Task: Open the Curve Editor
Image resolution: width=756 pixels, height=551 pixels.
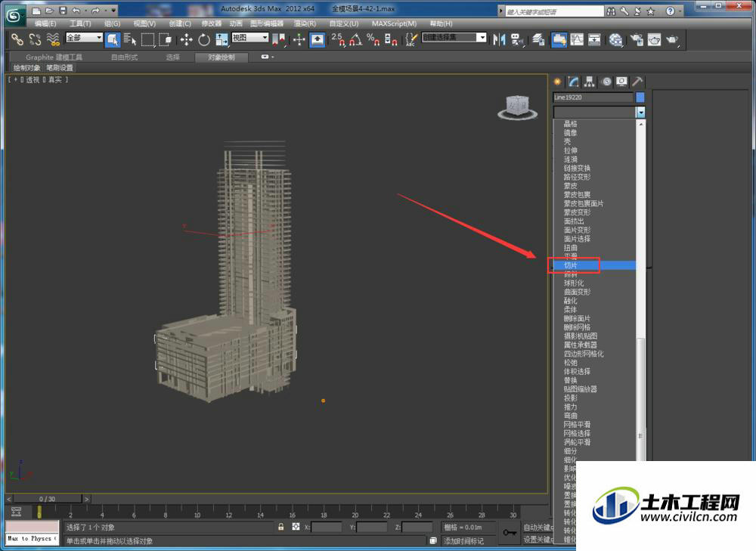Action: click(x=577, y=39)
